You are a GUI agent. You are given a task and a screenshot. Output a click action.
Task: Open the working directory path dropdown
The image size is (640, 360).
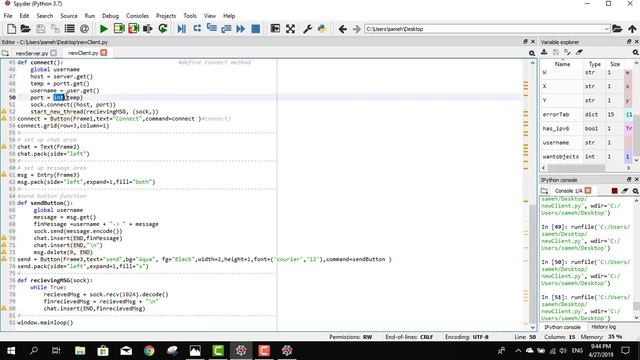pos(606,29)
